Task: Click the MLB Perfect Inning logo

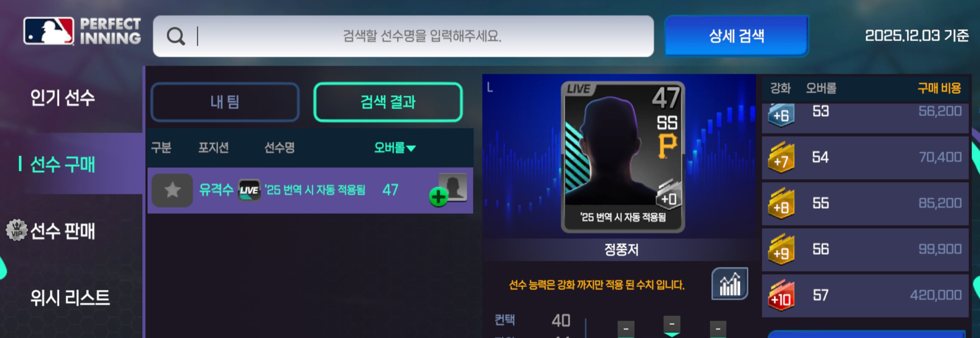Action: click(x=82, y=31)
